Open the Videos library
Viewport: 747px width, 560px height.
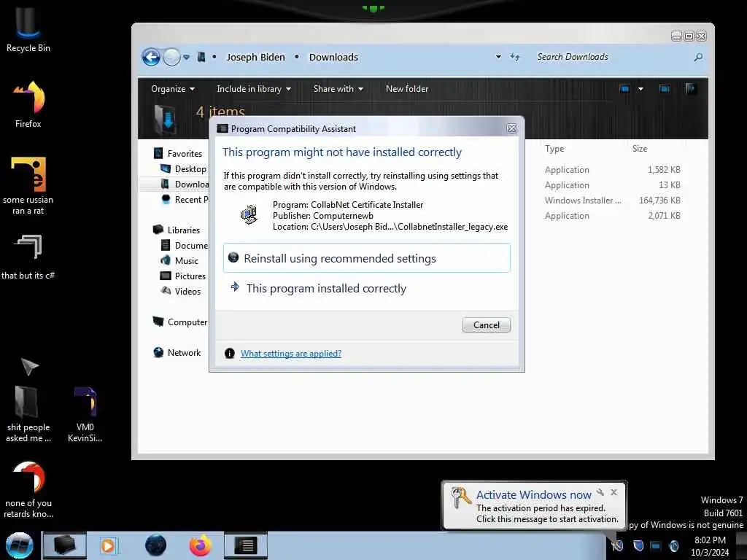[181, 292]
